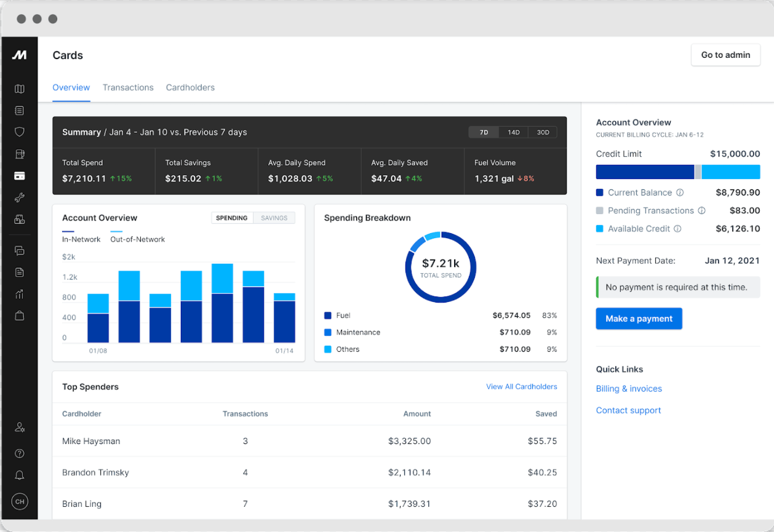The width and height of the screenshot is (774, 532).
Task: Switch summary range to 14D
Action: coord(513,132)
